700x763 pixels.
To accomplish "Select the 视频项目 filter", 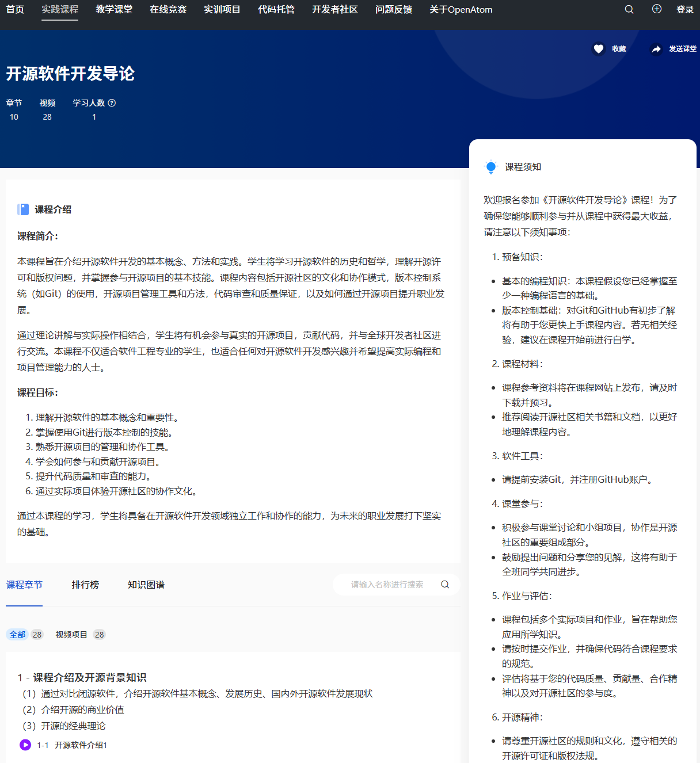I will (71, 635).
